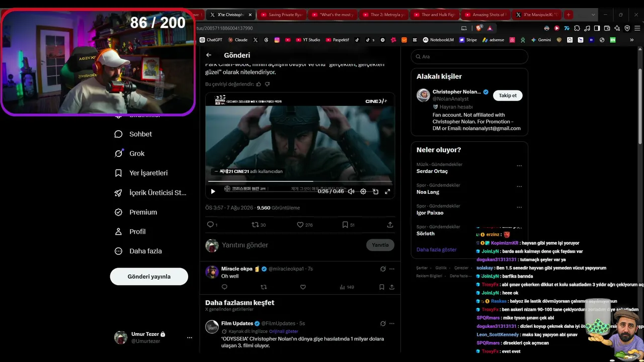Image resolution: width=644 pixels, height=362 pixels.
Task: Share Miracle okpa's reply
Action: click(x=391, y=287)
